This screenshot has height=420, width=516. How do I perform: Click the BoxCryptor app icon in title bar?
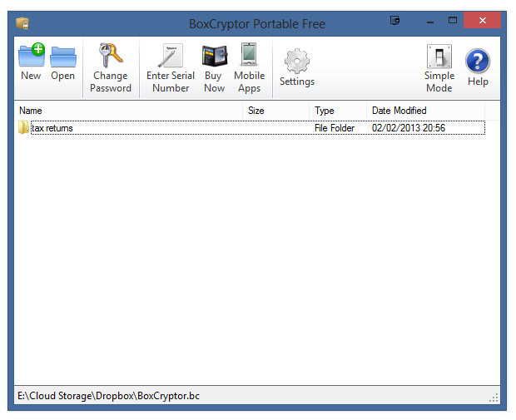tap(22, 21)
